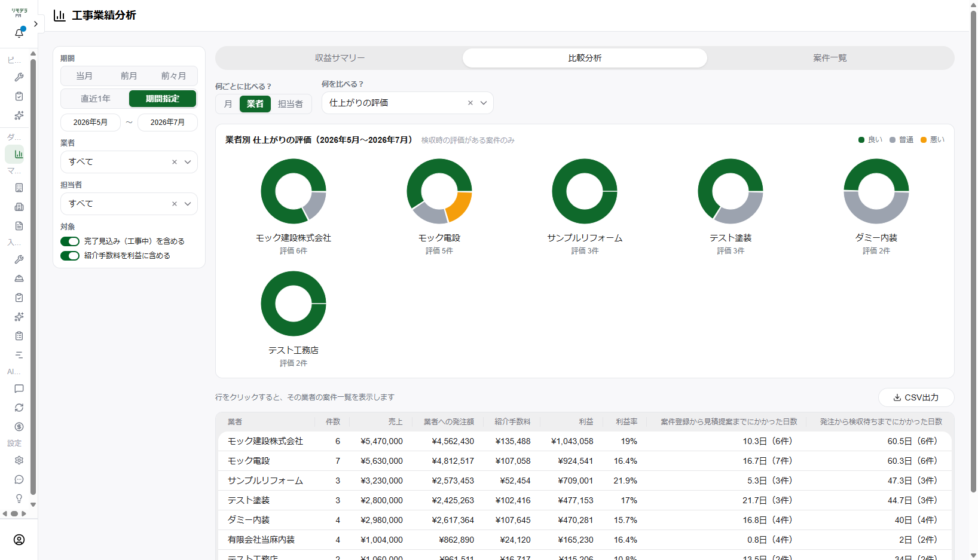Open the dollar coin icon
978x560 pixels.
[x=19, y=427]
